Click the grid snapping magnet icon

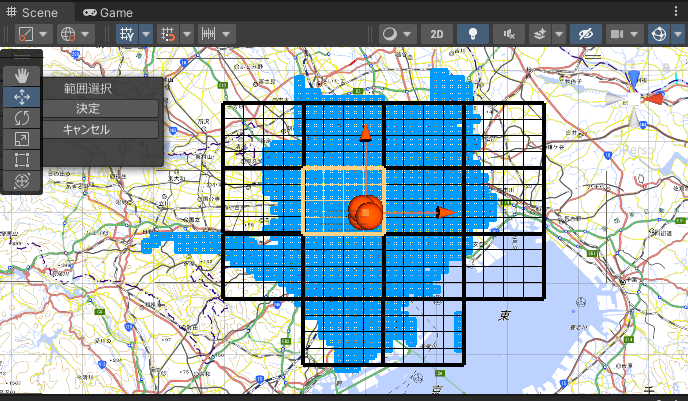168,34
